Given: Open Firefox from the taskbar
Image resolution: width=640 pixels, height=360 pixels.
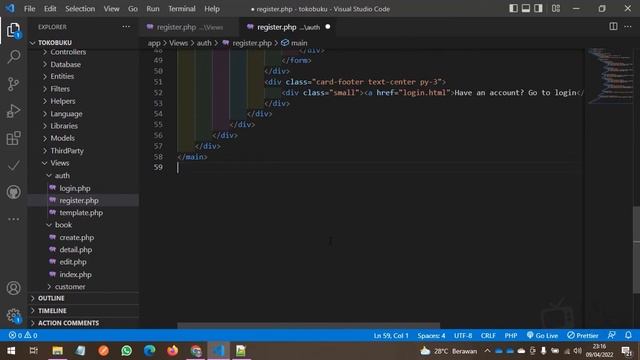Looking at the screenshot, I should pos(172,351).
